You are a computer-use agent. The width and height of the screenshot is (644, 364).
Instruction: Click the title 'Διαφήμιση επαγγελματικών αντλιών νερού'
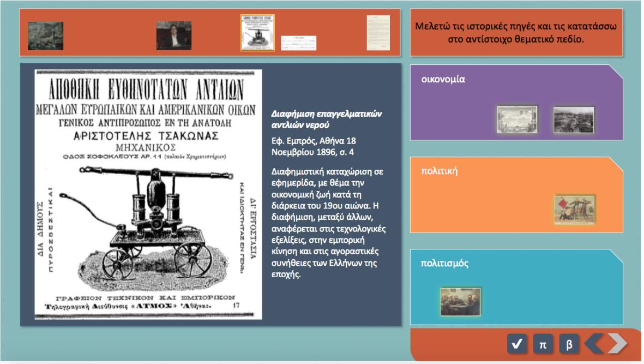(327, 119)
